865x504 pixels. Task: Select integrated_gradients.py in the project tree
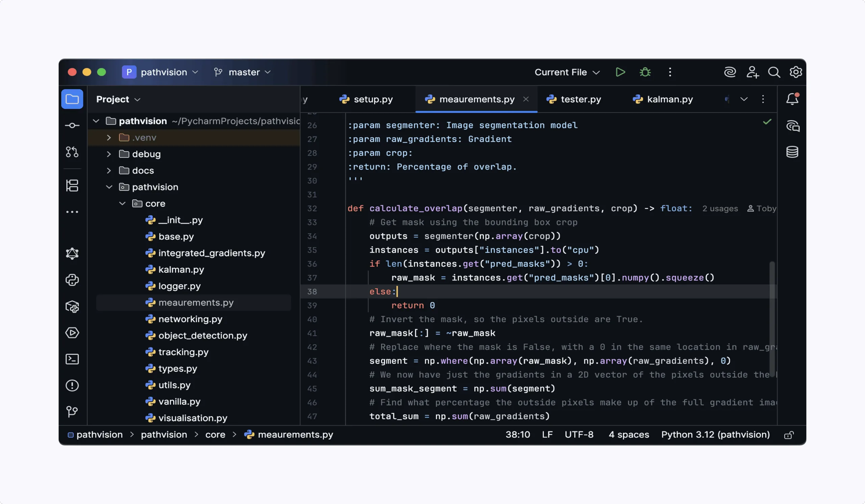(x=212, y=253)
